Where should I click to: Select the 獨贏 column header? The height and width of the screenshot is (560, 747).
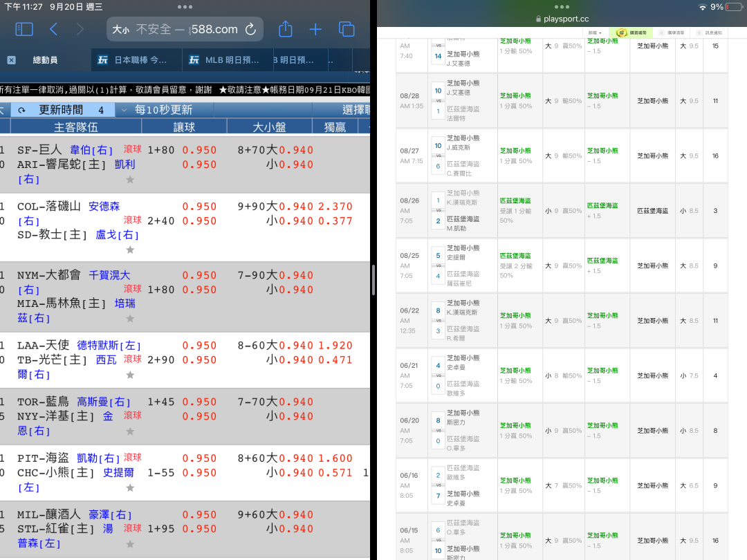click(335, 127)
